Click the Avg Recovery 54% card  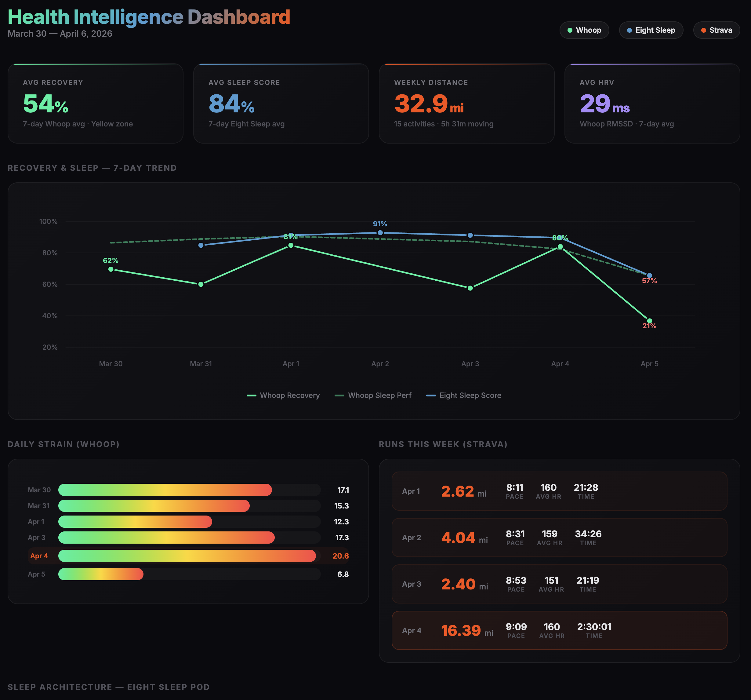[96, 103]
